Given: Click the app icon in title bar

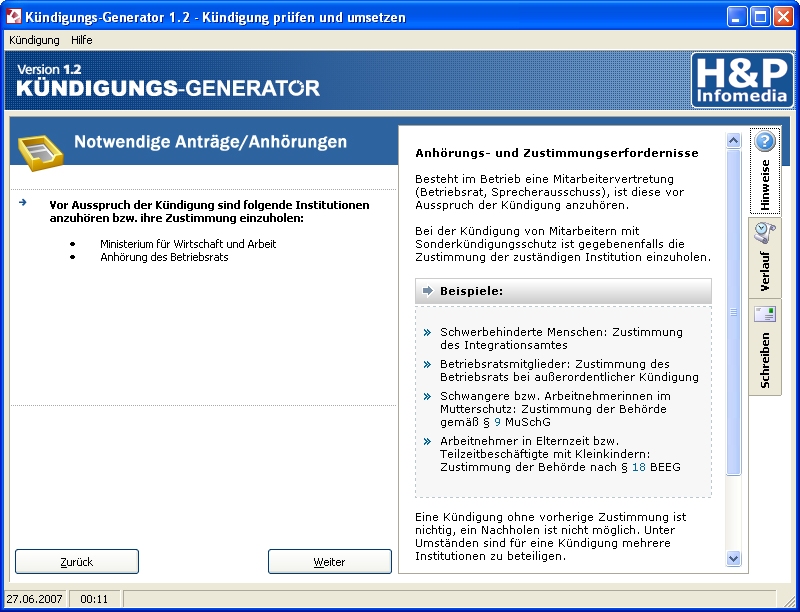Looking at the screenshot, I should click(x=14, y=17).
